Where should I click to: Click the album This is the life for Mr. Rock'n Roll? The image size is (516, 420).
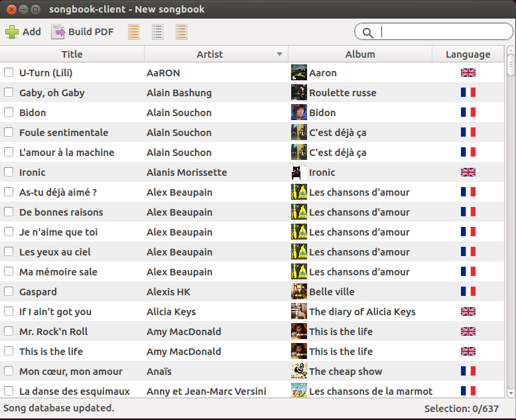pos(341,332)
